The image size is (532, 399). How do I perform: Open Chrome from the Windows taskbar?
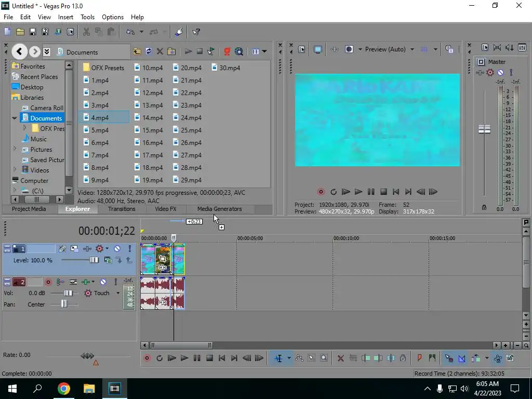click(x=63, y=389)
